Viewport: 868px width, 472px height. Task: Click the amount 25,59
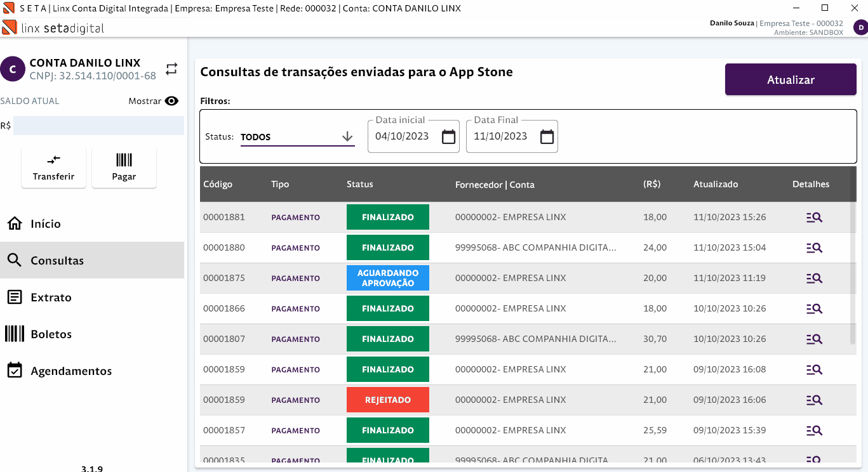tap(655, 431)
